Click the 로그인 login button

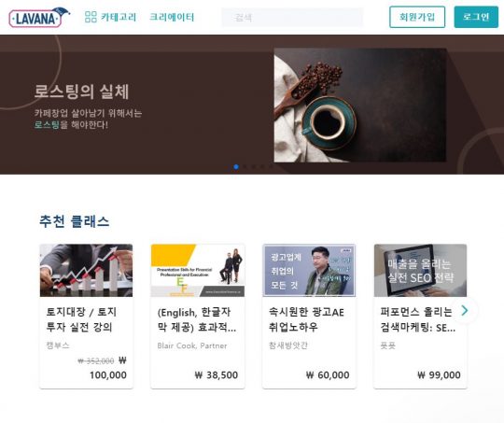tap(476, 17)
